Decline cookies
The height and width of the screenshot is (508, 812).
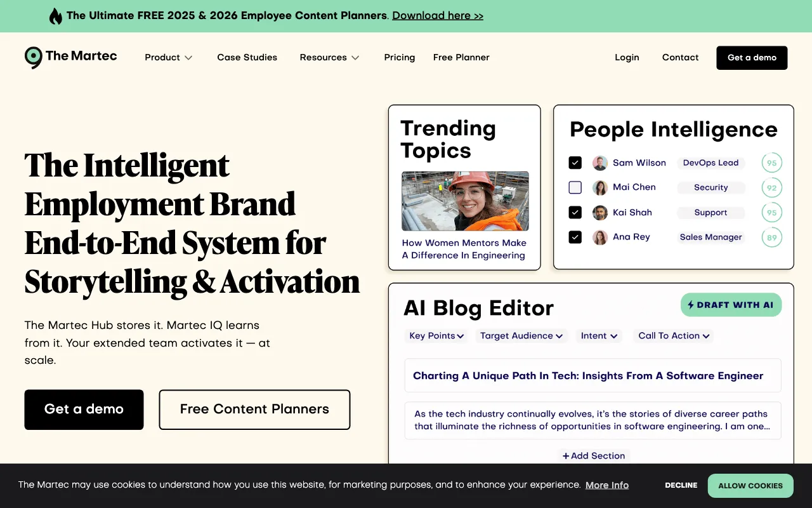(681, 486)
